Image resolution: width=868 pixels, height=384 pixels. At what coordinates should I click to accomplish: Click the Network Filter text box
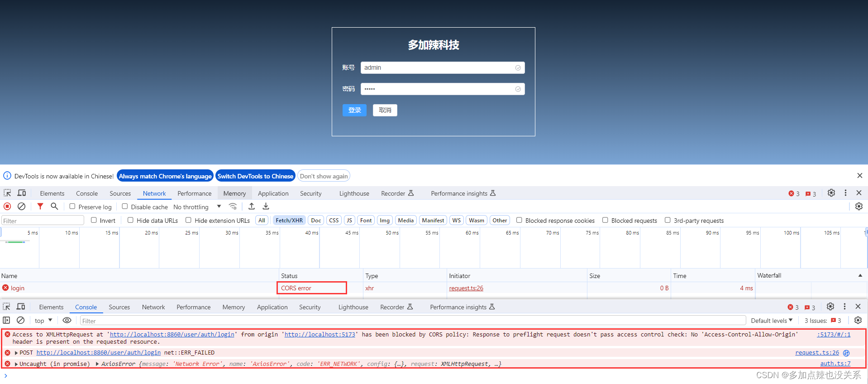pyautogui.click(x=43, y=221)
